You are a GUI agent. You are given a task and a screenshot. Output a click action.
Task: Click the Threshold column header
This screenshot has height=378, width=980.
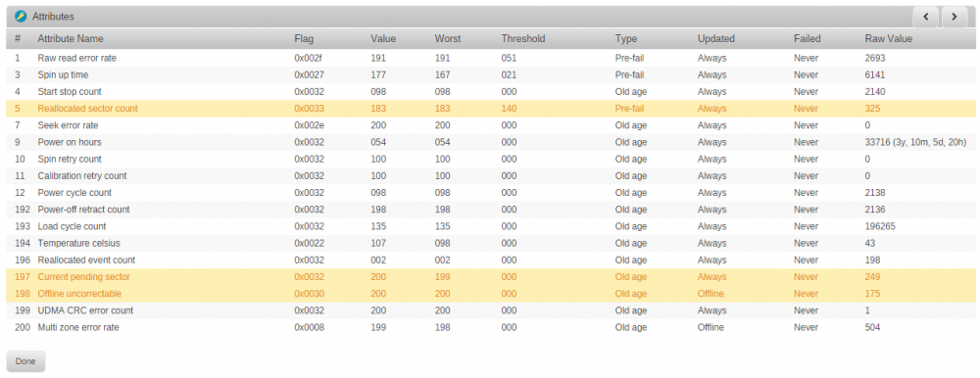click(x=523, y=39)
